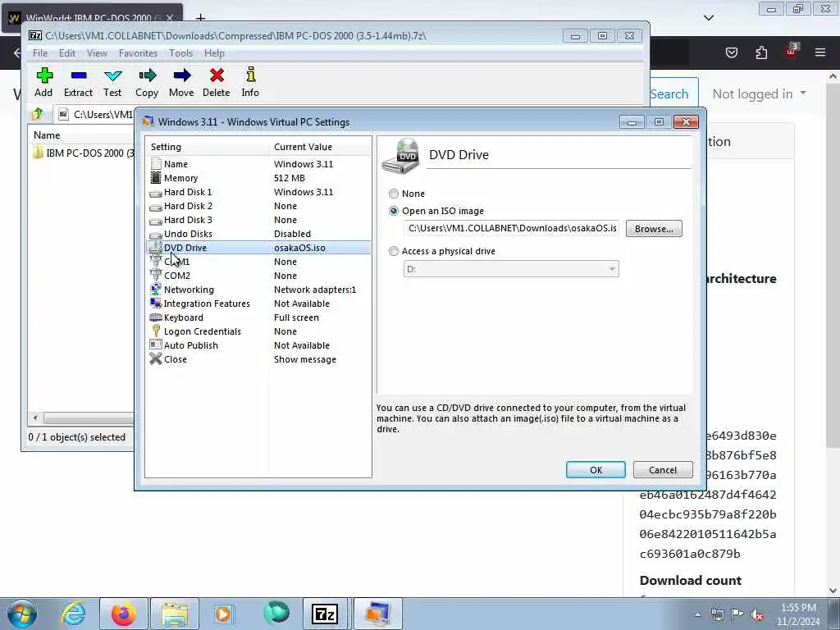
Task: Choose the Open an ISO image option
Action: (x=394, y=211)
